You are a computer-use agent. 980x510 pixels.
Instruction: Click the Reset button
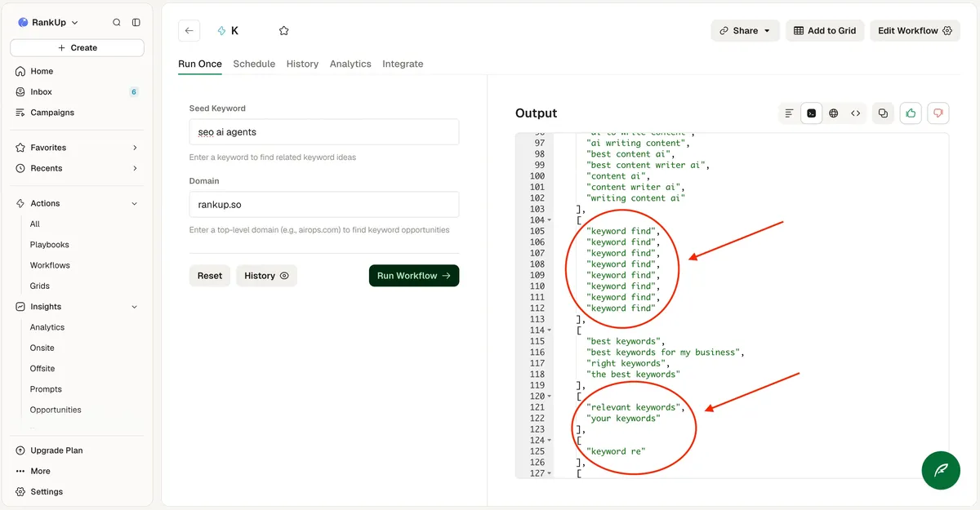(210, 276)
